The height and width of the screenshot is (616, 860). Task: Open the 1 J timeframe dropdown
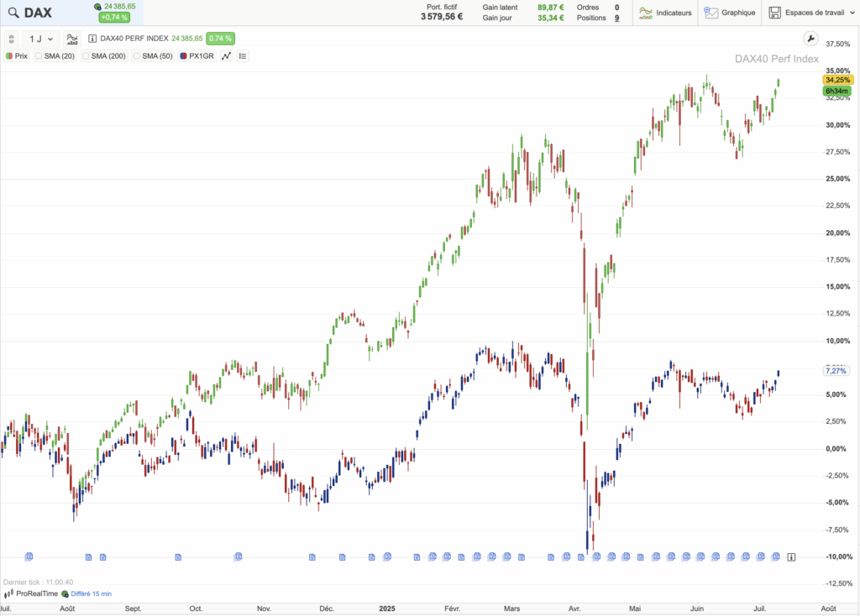tap(41, 39)
